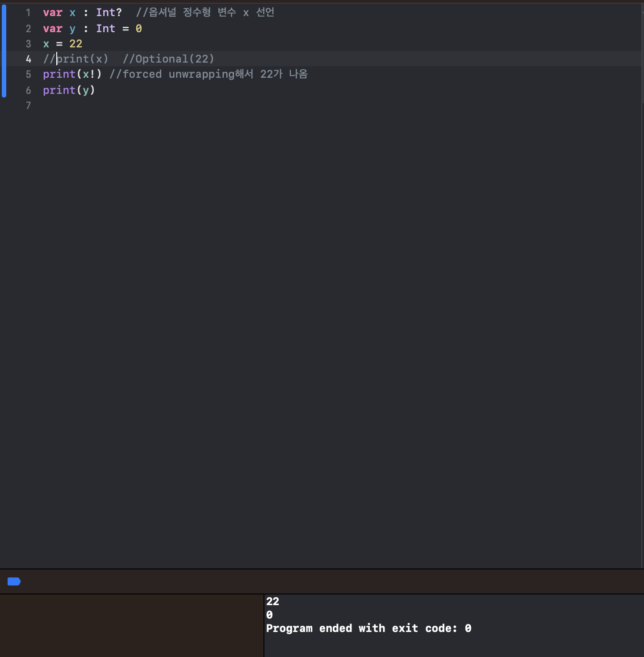Image resolution: width=644 pixels, height=657 pixels.
Task: Click console output '0' on second line
Action: click(269, 615)
